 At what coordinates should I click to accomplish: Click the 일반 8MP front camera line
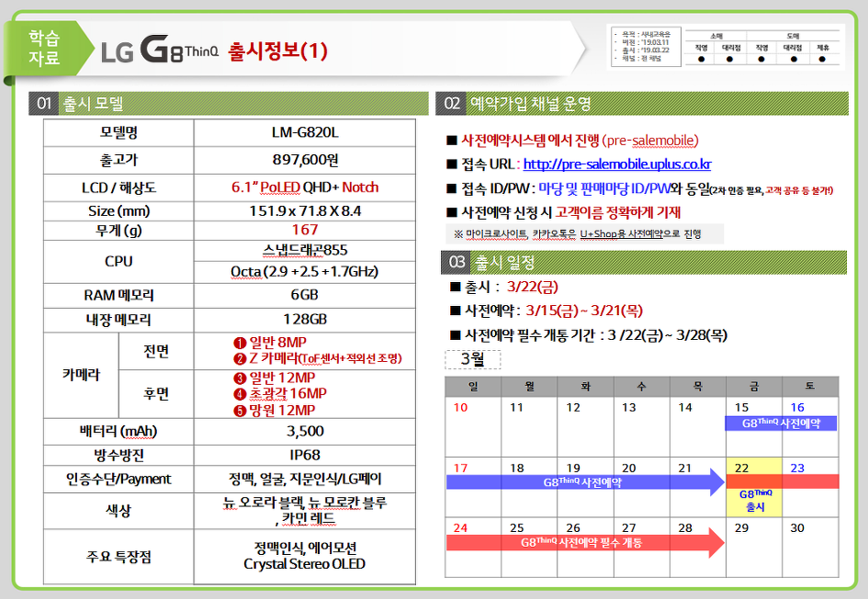point(270,343)
